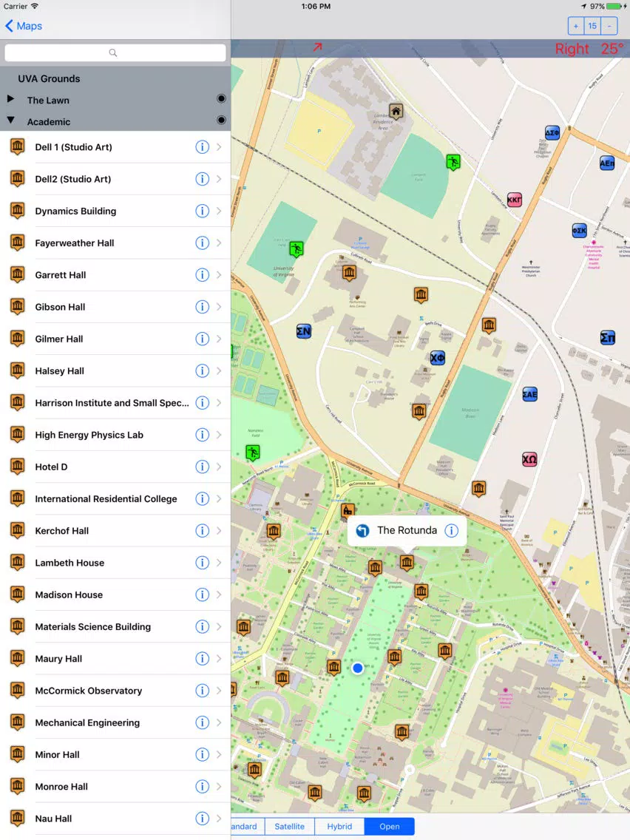Select the Hotel D list row name

pos(52,467)
